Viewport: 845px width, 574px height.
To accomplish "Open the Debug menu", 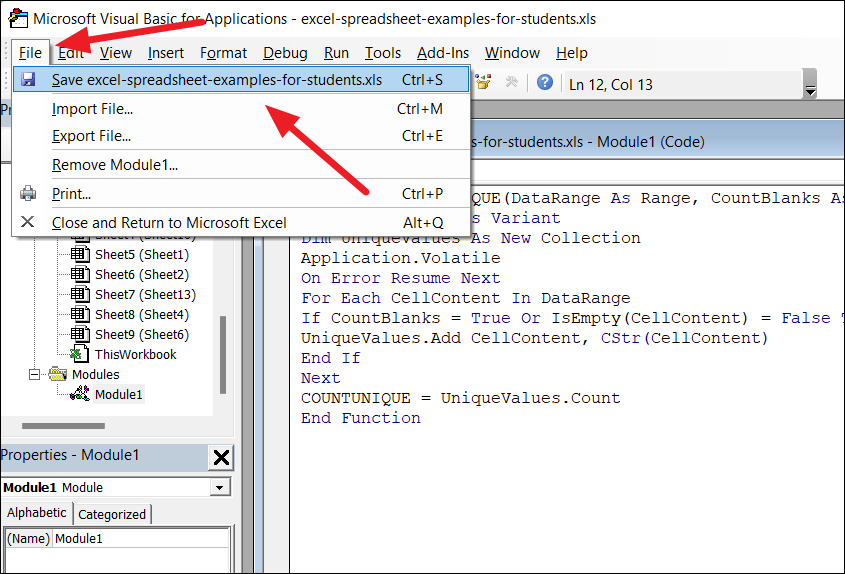I will click(x=285, y=53).
